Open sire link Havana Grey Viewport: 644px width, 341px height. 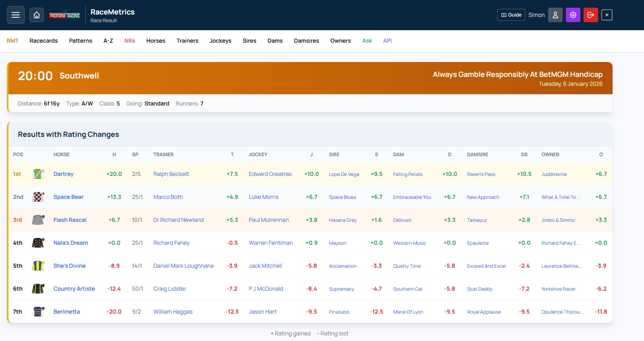[x=343, y=220]
